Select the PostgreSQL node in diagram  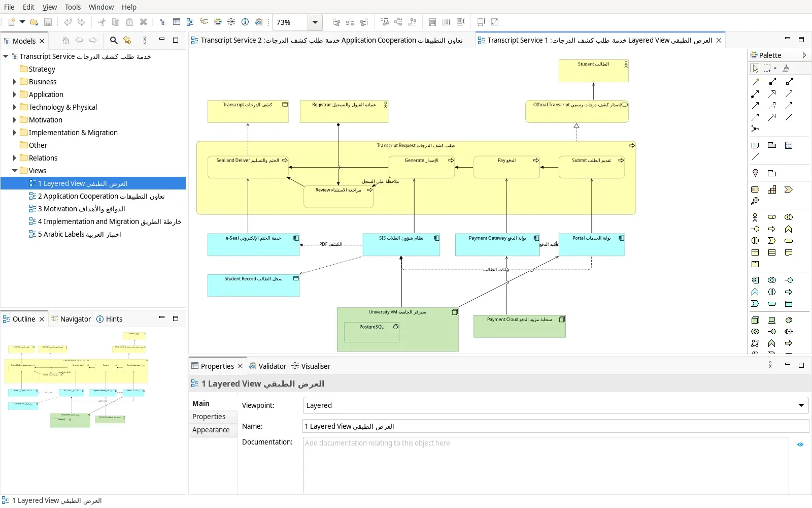[371, 332]
